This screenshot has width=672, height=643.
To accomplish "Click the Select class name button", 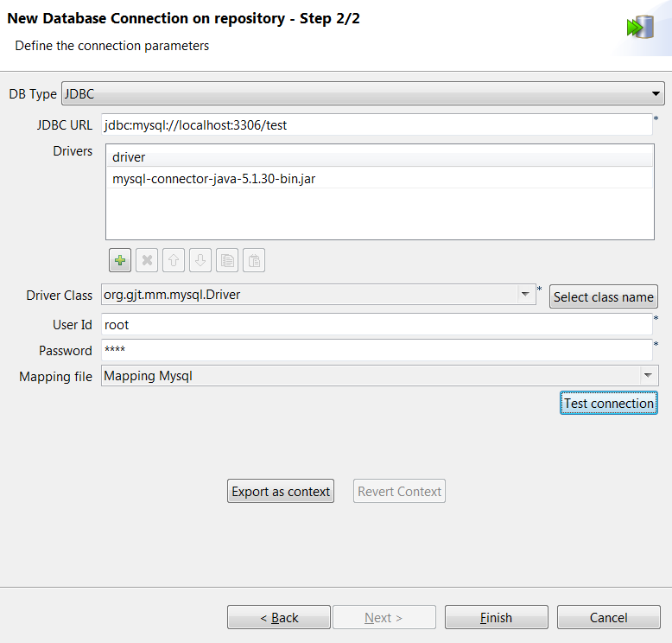I will (x=603, y=296).
